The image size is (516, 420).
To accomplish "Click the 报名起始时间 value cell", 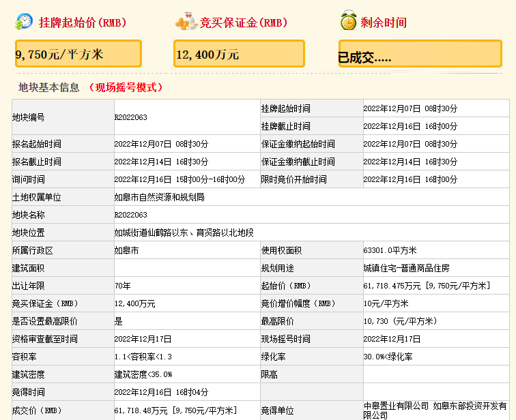I will tap(187, 144).
